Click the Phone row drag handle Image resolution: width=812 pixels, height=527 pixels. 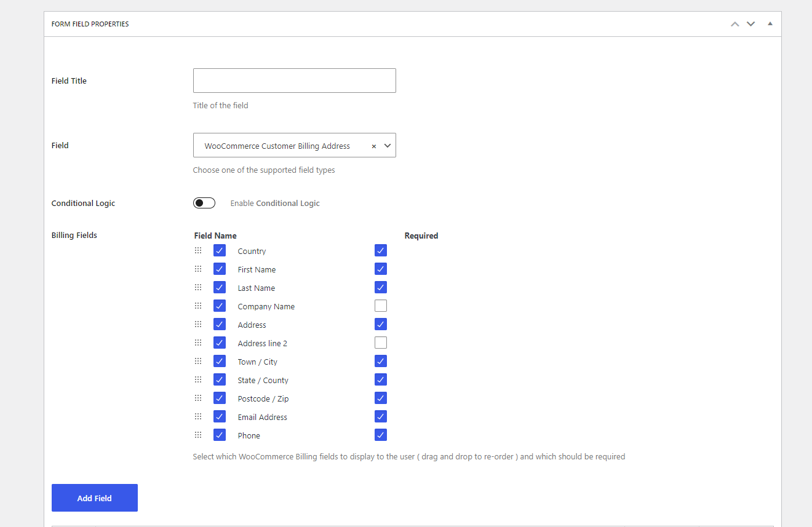tap(198, 435)
